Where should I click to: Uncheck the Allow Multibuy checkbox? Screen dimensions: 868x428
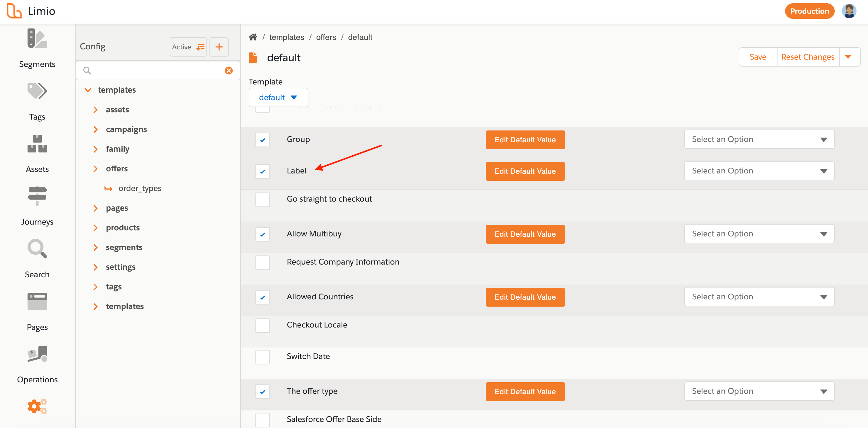click(262, 234)
